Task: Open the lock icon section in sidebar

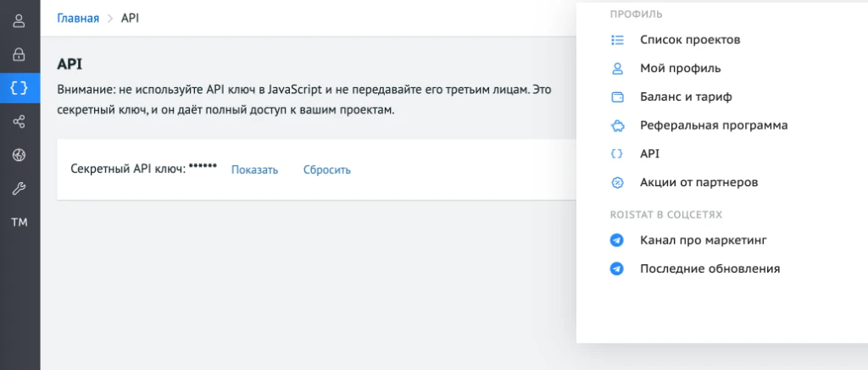Action: tap(19, 54)
